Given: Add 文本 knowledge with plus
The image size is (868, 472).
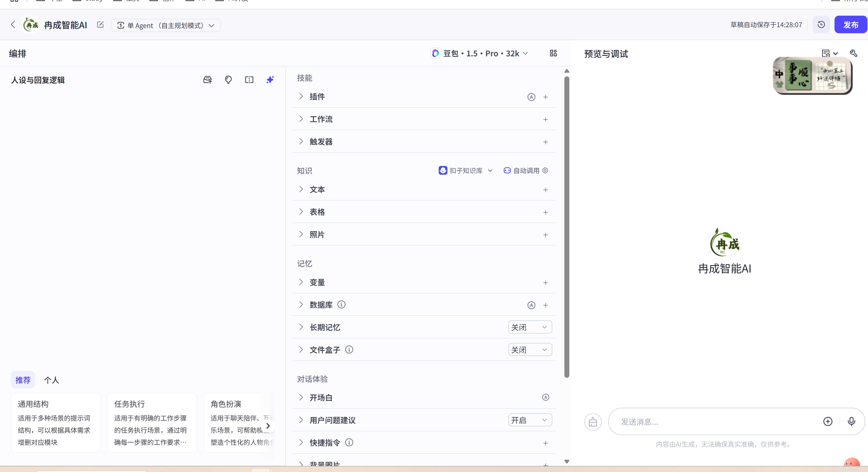Looking at the screenshot, I should pyautogui.click(x=545, y=190).
